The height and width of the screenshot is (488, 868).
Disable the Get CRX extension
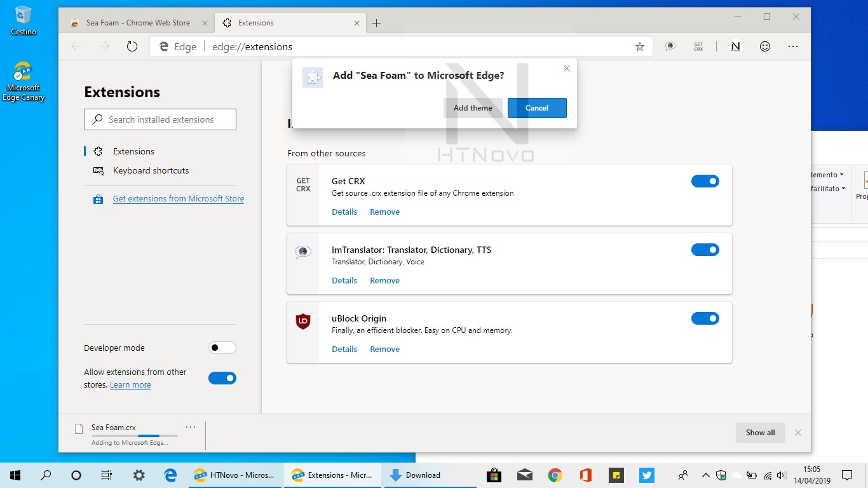click(x=705, y=181)
